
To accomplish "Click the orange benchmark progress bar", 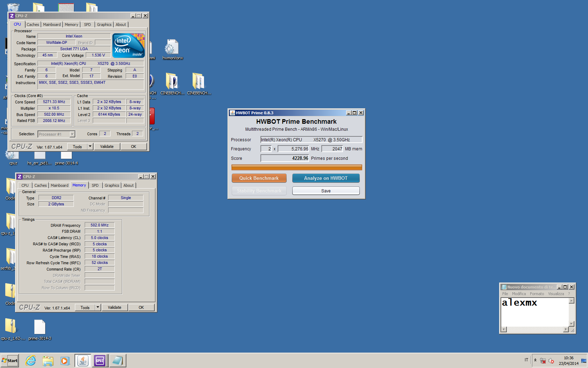I will pyautogui.click(x=296, y=168).
